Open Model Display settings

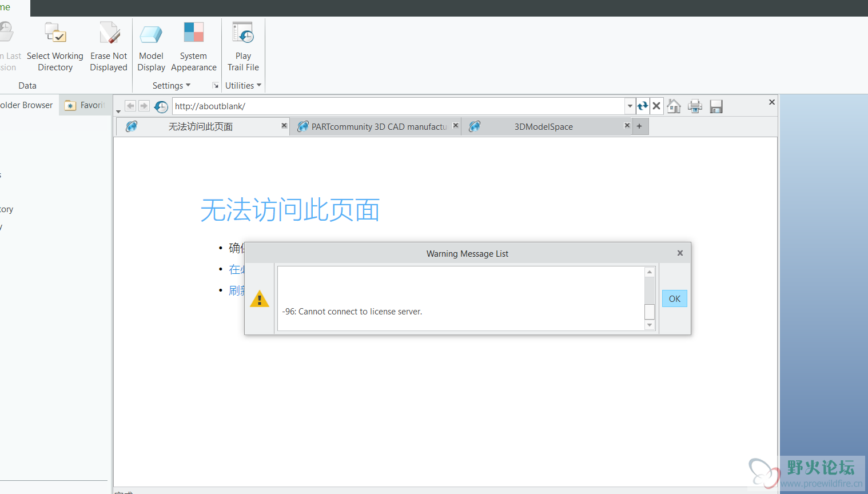151,47
